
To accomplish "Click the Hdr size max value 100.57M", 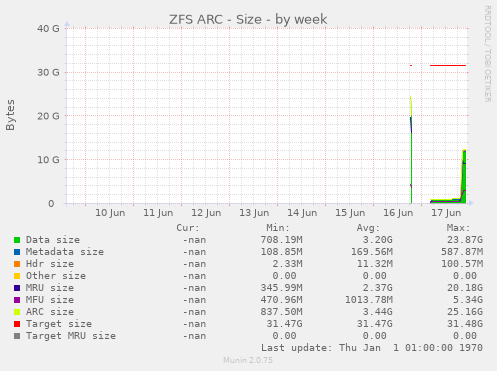I will [462, 264].
